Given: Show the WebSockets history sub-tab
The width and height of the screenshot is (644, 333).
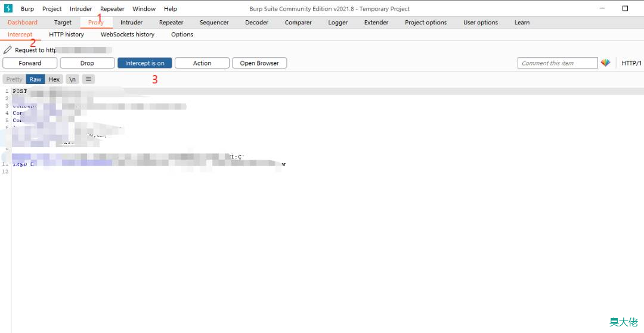Looking at the screenshot, I should [x=128, y=35].
